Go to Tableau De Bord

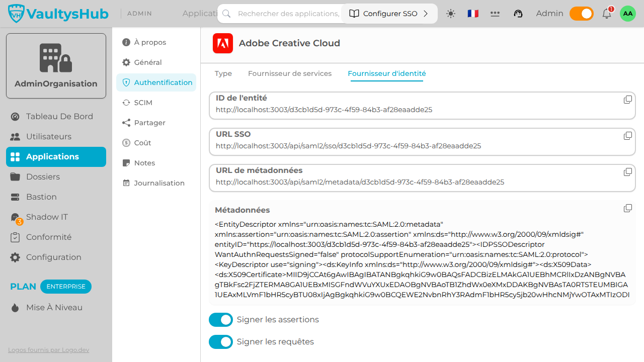pyautogui.click(x=56, y=117)
